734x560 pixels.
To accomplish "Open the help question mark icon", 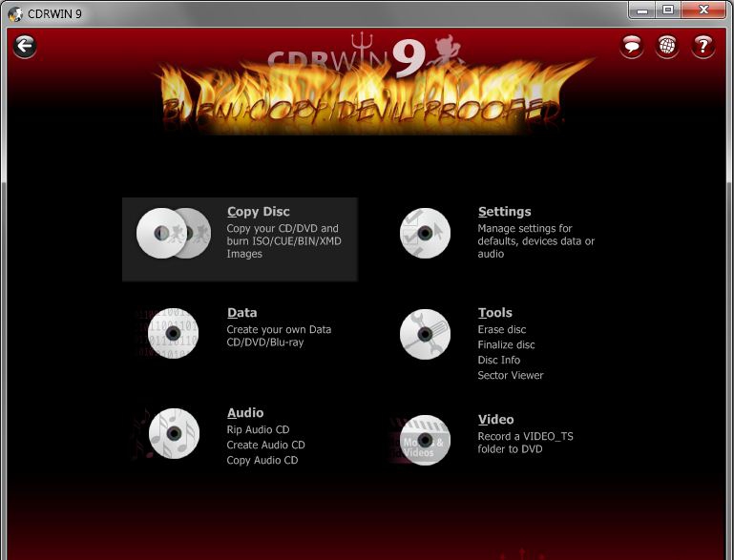I will 703,47.
